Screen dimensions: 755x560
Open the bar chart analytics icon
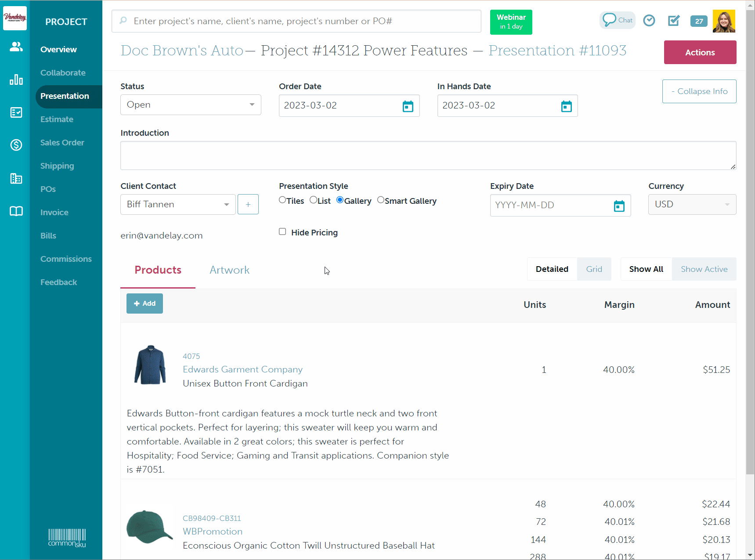coord(16,79)
